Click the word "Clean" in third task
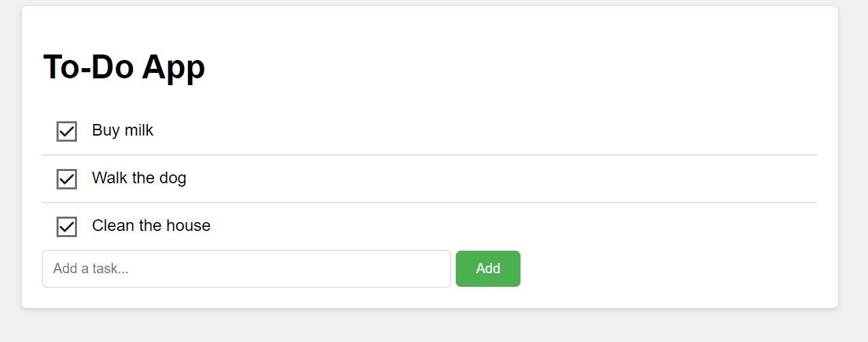Viewport: 868px width, 342px height. point(112,226)
